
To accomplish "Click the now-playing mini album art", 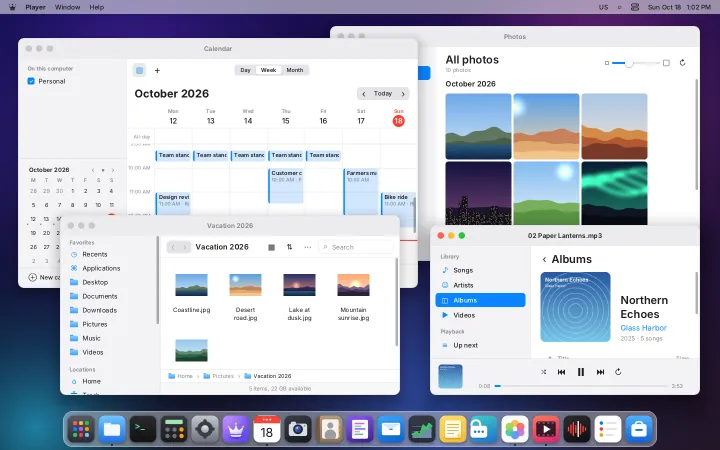I will point(450,377).
